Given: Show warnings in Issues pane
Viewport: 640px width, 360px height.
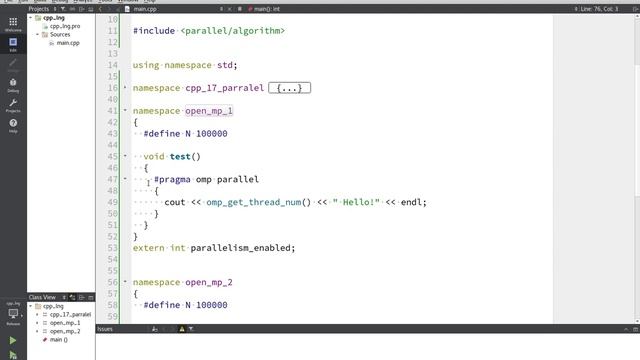Looking at the screenshot, I should pyautogui.click(x=182, y=329).
